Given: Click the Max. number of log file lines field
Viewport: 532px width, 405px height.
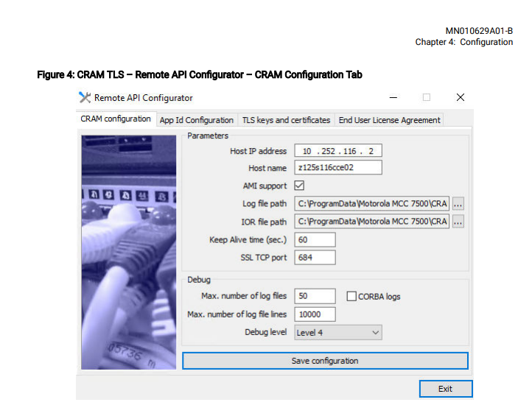Looking at the screenshot, I should click(315, 314).
